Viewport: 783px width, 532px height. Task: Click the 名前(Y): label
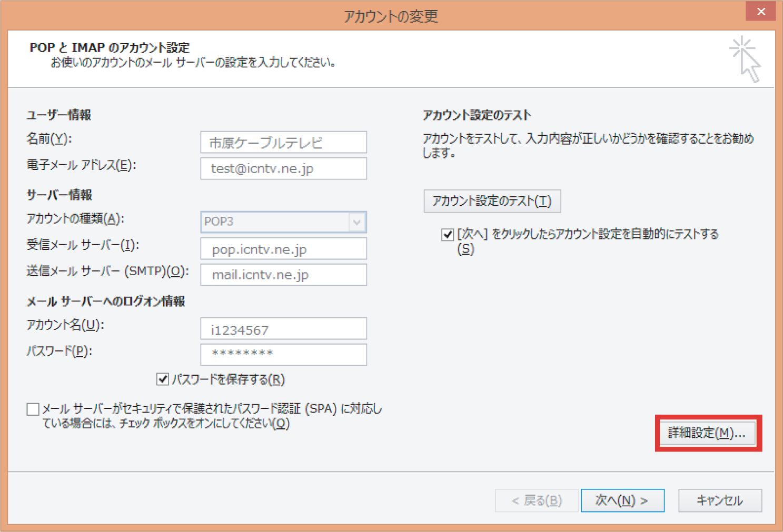49,138
